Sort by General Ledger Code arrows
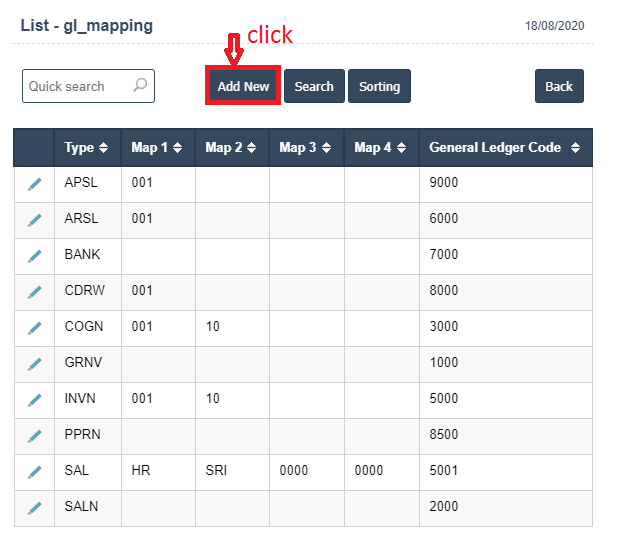This screenshot has width=617, height=541. (x=575, y=148)
